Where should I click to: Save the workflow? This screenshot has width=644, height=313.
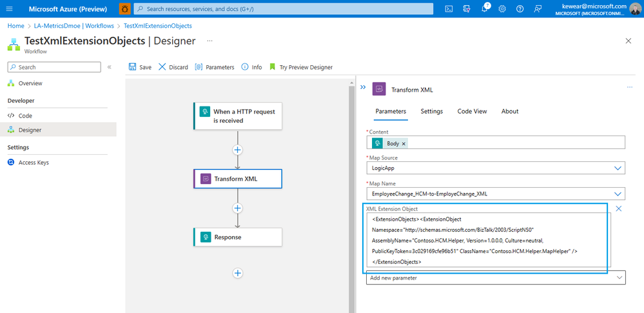[140, 67]
